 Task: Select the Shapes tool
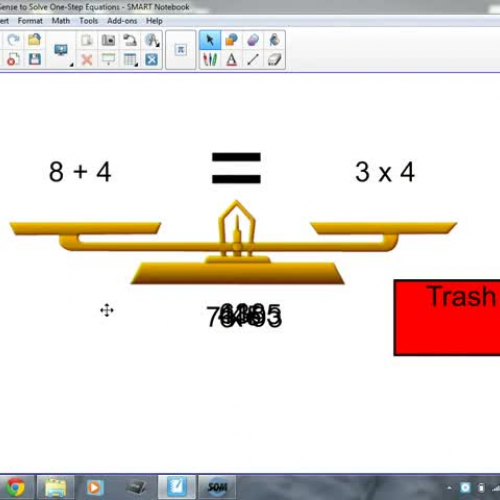(231, 40)
